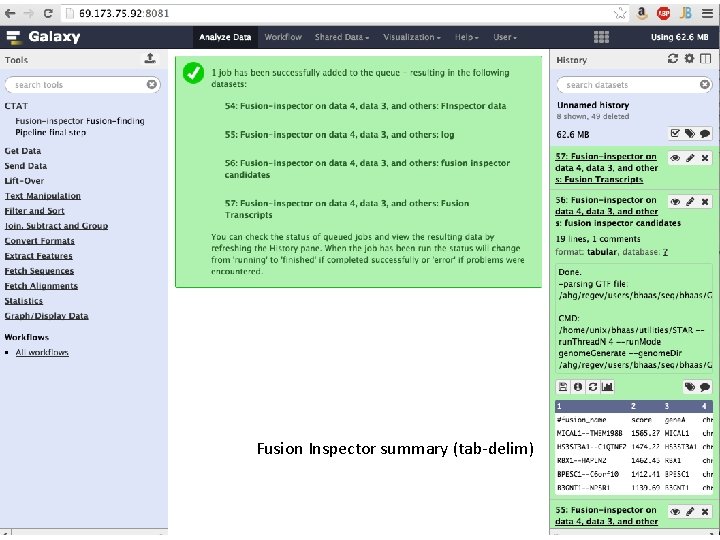Expand the Lift-Over tool section

pyautogui.click(x=24, y=181)
